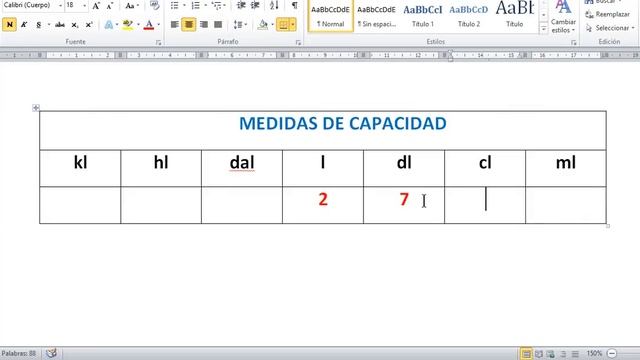Click the kl header cell
This screenshot has height=360, width=640.
tap(80, 168)
